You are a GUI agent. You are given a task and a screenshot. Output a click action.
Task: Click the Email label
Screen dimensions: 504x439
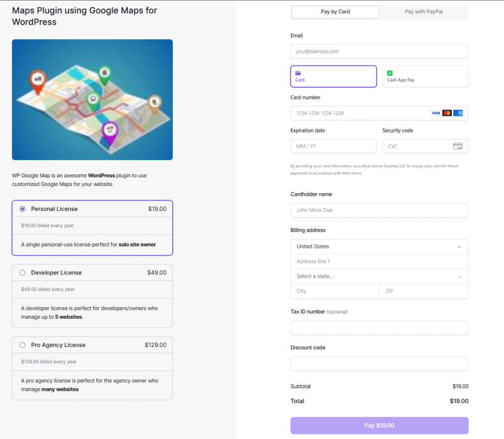[x=297, y=36]
